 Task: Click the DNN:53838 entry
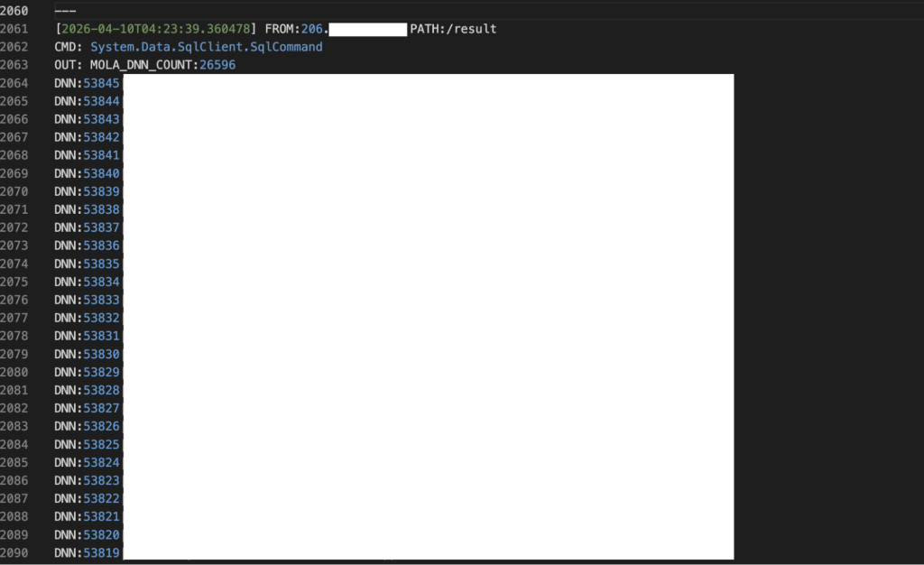(87, 209)
